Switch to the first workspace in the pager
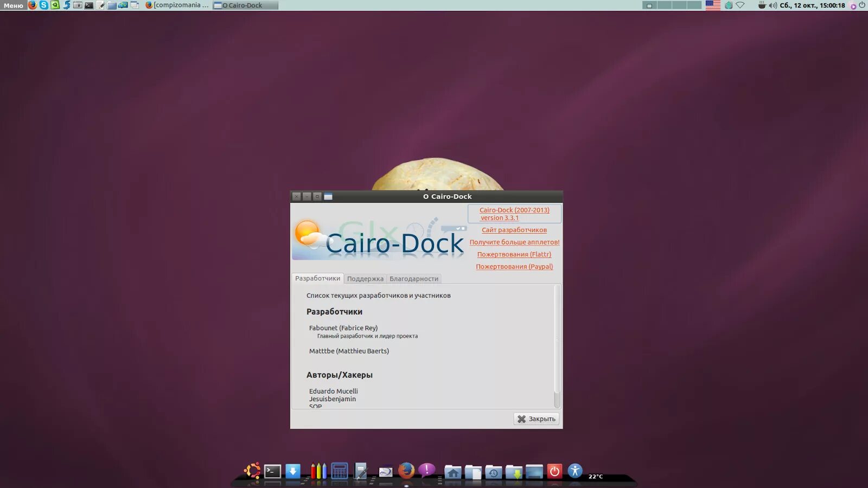This screenshot has width=868, height=488. (x=650, y=5)
